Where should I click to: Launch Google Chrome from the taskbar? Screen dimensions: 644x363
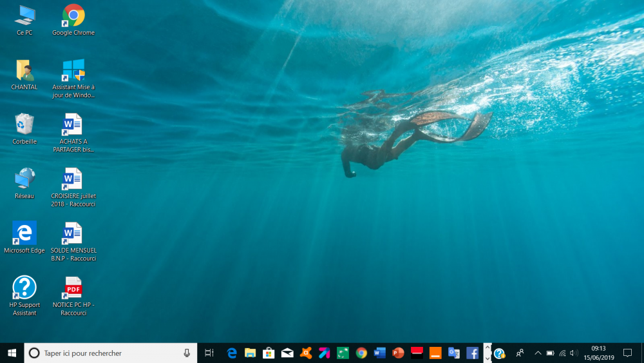click(x=361, y=353)
